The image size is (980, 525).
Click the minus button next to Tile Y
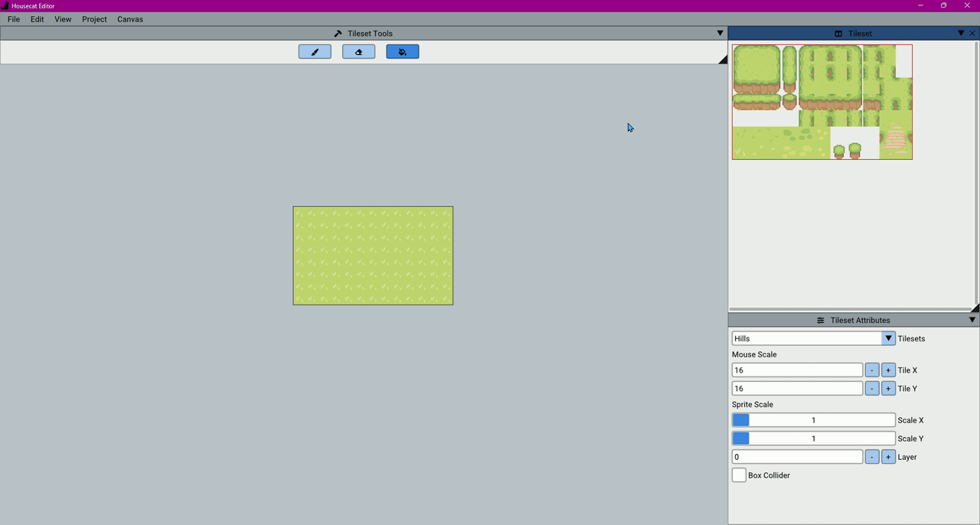tap(871, 388)
